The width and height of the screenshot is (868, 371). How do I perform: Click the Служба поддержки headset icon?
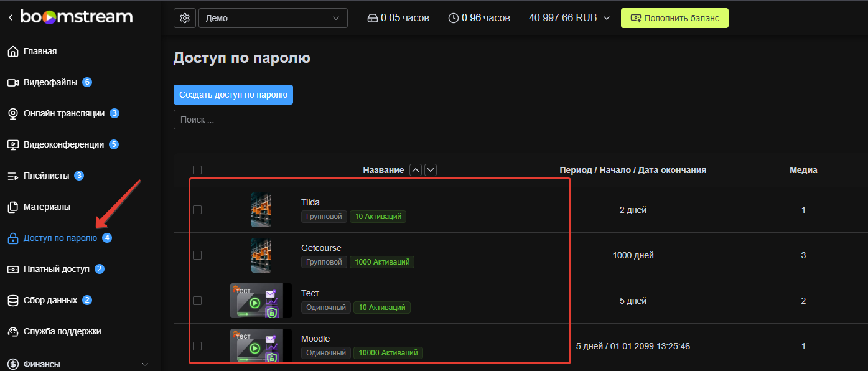point(12,332)
